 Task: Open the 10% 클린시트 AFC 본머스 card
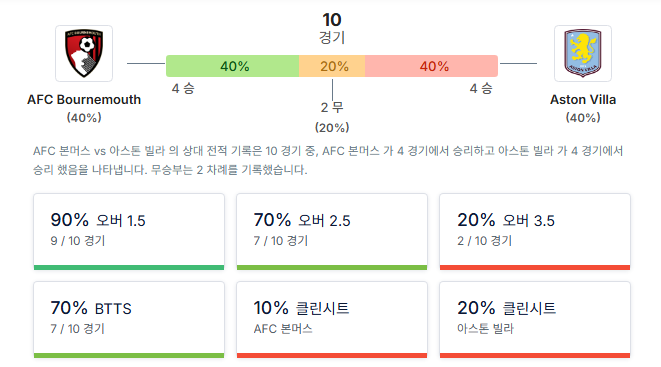point(332,320)
